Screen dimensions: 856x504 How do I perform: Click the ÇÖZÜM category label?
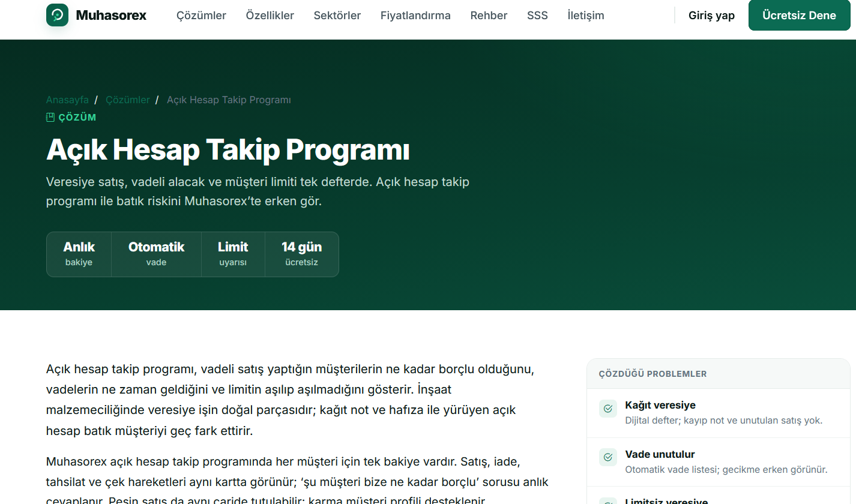click(x=77, y=118)
